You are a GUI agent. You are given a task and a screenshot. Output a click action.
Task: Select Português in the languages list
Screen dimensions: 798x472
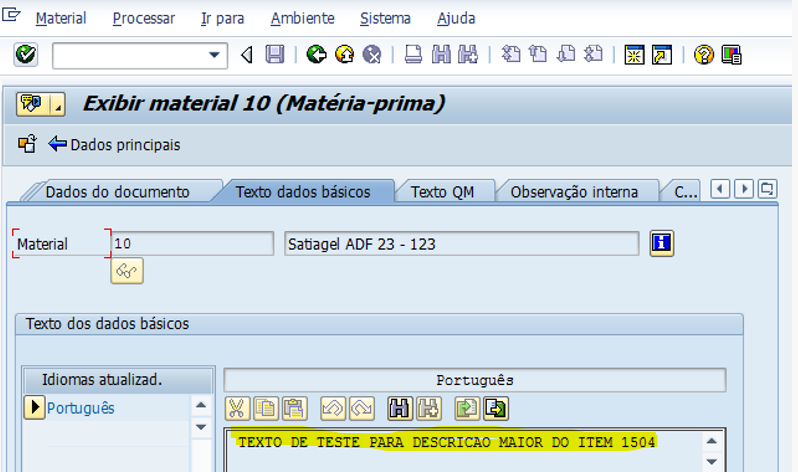80,408
